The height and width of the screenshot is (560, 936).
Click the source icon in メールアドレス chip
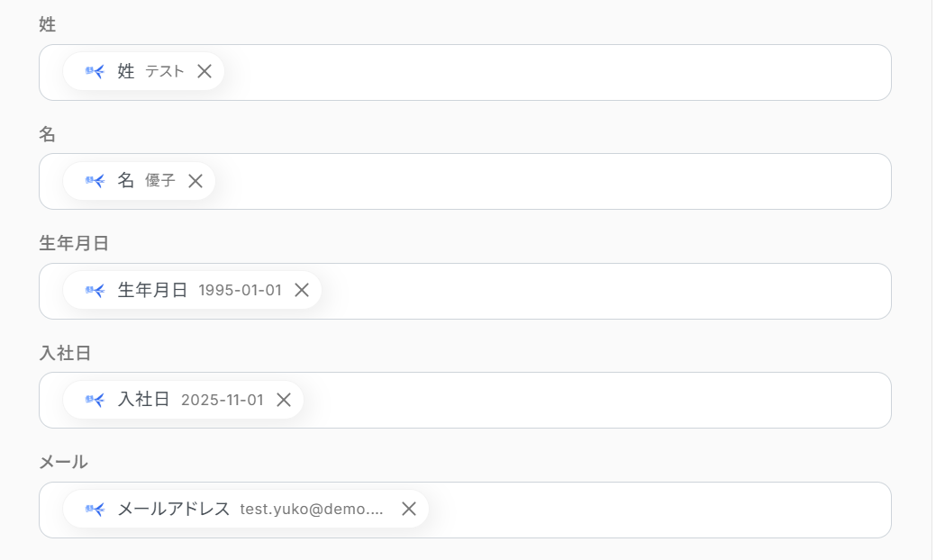pos(95,509)
